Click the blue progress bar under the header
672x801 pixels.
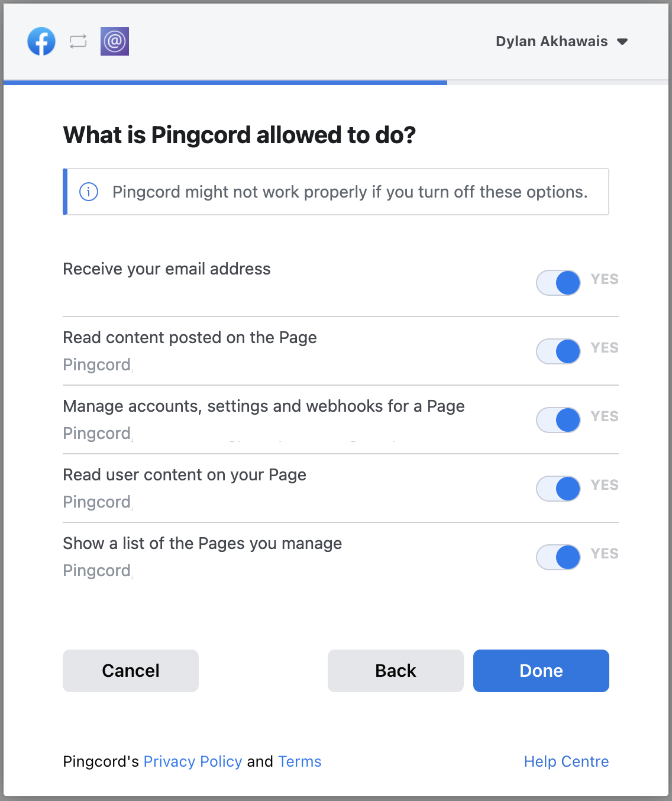tap(225, 83)
